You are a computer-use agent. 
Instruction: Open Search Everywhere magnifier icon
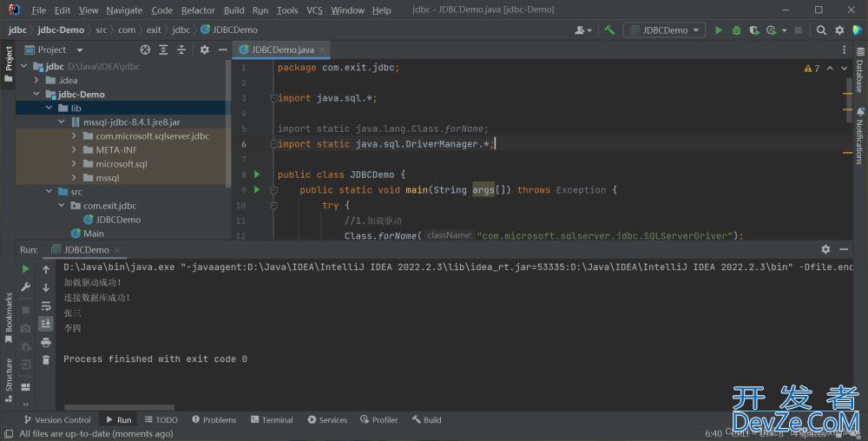821,30
